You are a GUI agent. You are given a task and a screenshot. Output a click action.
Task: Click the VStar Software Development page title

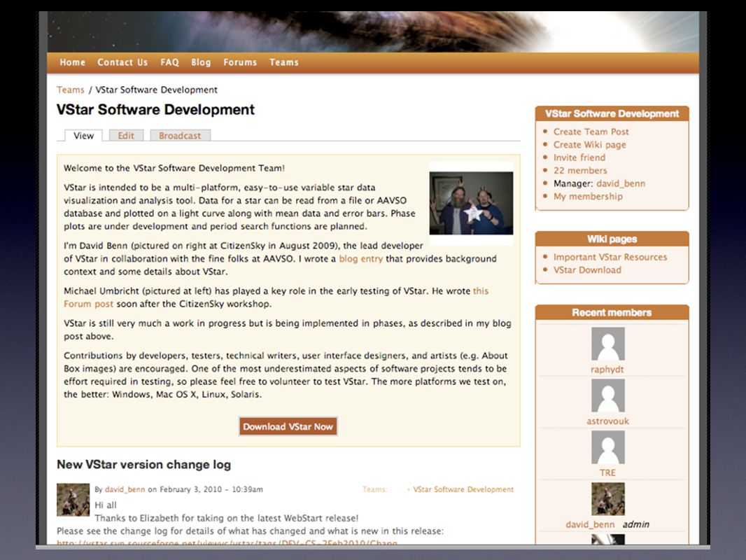click(155, 110)
